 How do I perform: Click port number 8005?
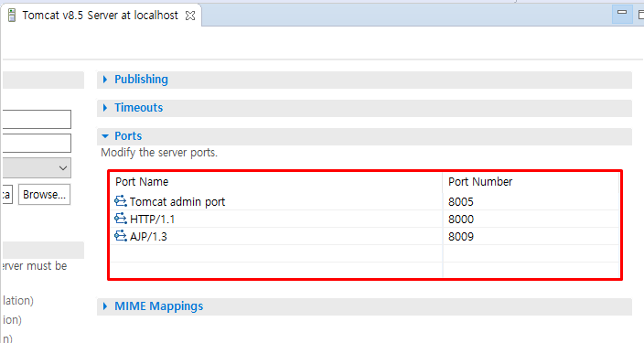[x=461, y=202]
